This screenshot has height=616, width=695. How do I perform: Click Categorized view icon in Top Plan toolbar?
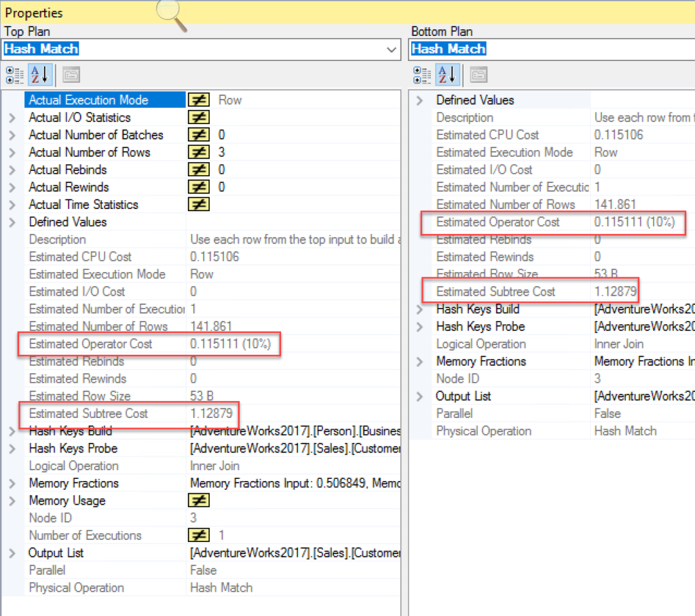pos(14,74)
